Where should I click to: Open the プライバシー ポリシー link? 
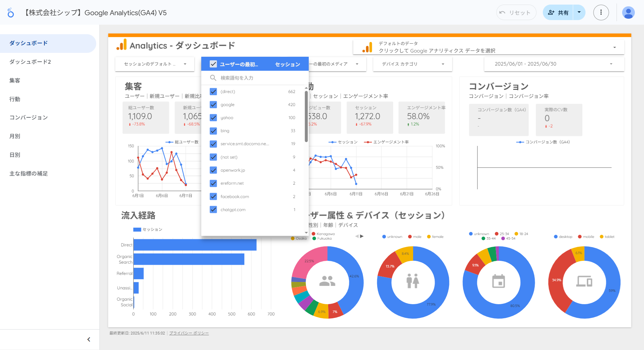coord(189,333)
